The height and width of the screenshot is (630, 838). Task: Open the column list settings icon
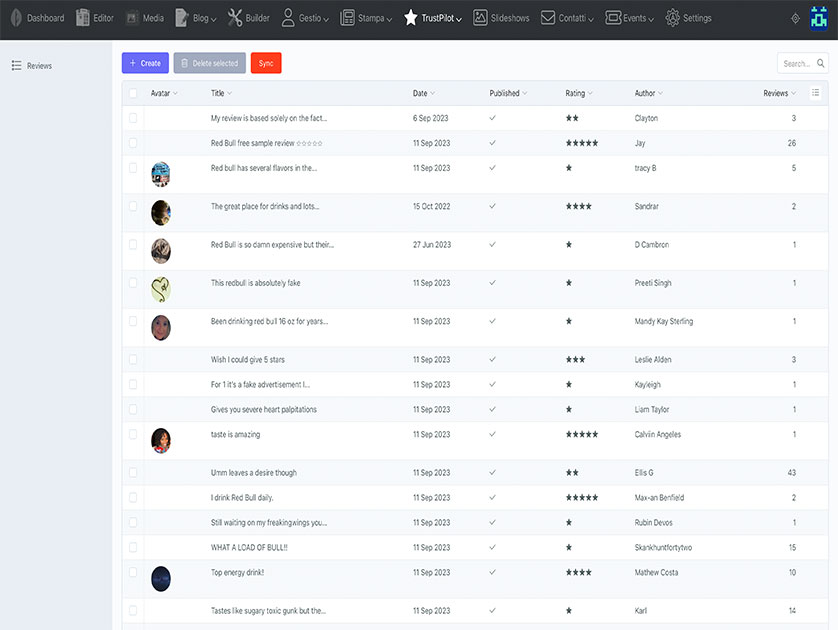[815, 92]
